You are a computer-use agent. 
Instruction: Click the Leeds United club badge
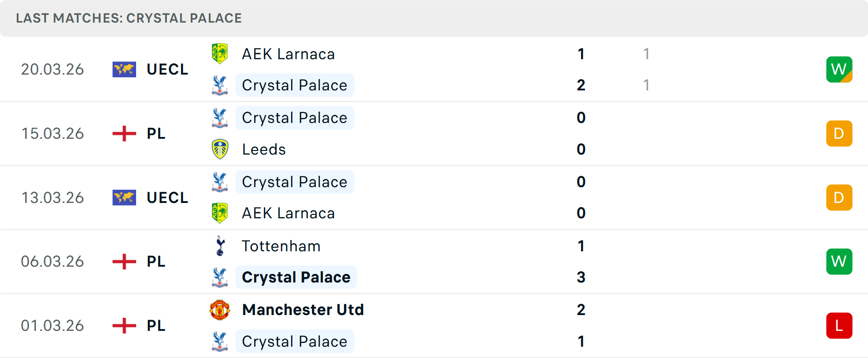(x=220, y=149)
